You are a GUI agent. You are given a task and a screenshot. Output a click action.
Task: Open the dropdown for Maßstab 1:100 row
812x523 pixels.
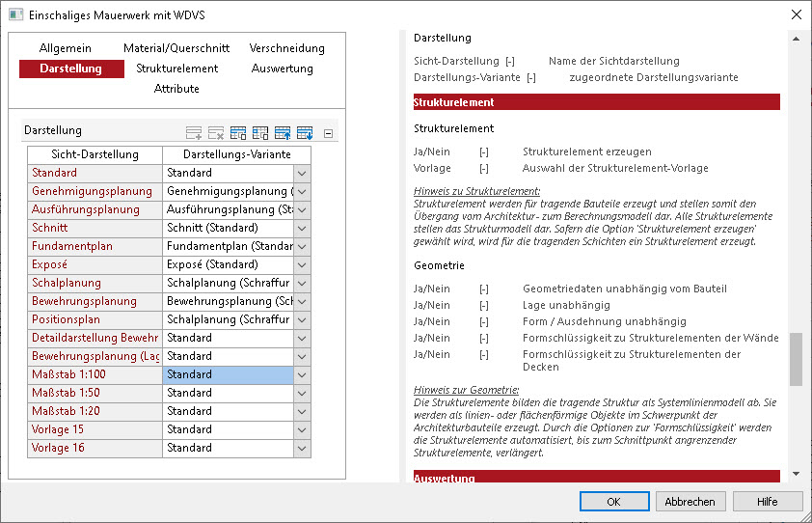[302, 374]
